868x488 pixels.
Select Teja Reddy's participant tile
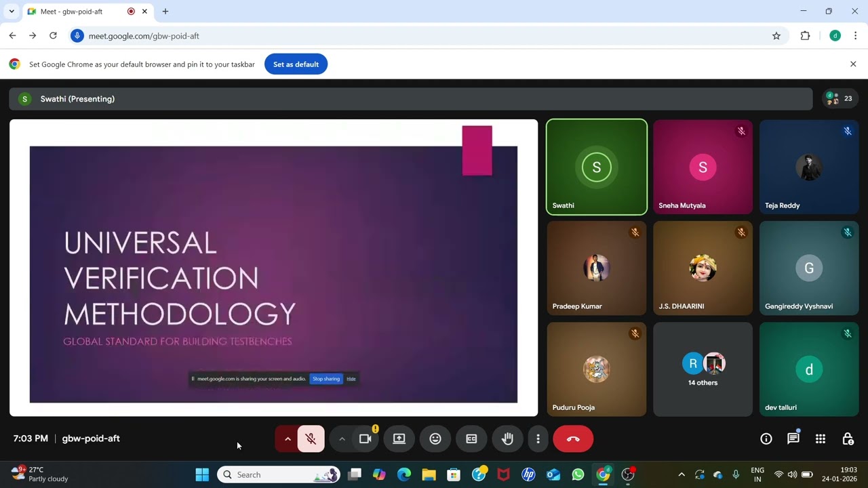pyautogui.click(x=809, y=167)
